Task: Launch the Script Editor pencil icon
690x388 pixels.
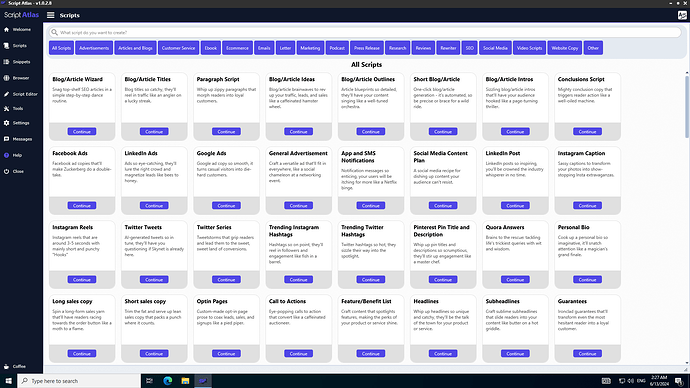Action: [6, 94]
